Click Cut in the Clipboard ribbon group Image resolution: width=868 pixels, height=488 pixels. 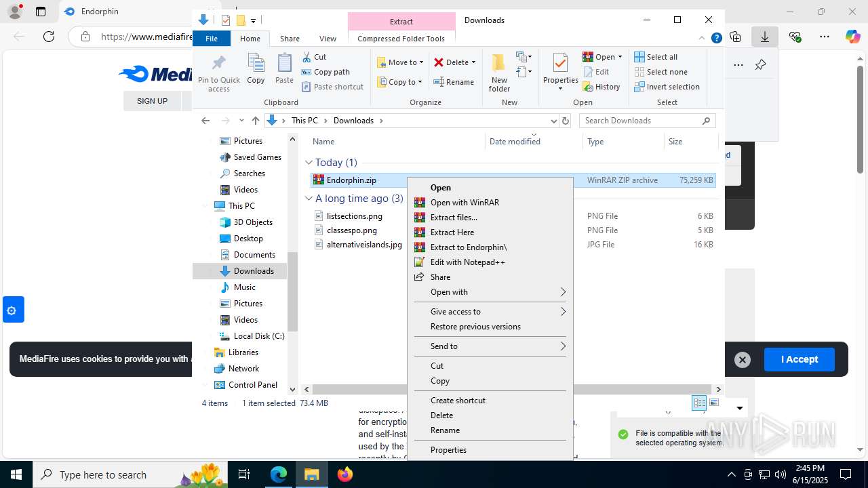(314, 57)
